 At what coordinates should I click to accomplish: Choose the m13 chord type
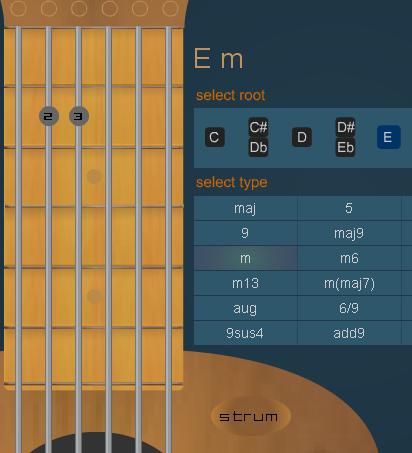pos(245,283)
